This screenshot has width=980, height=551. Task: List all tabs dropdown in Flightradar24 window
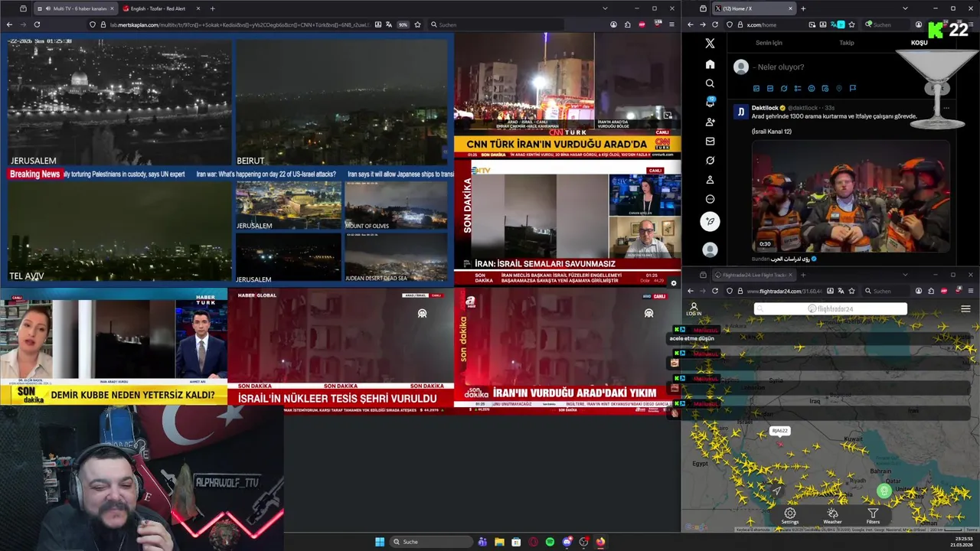click(905, 275)
